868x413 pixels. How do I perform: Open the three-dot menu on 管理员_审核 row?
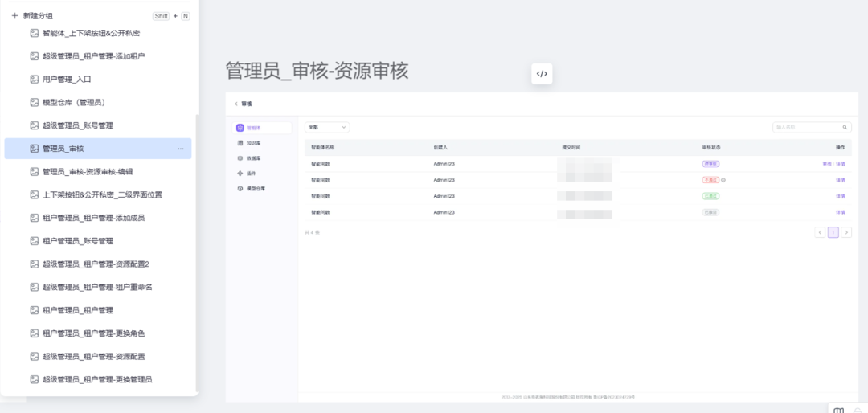(181, 149)
